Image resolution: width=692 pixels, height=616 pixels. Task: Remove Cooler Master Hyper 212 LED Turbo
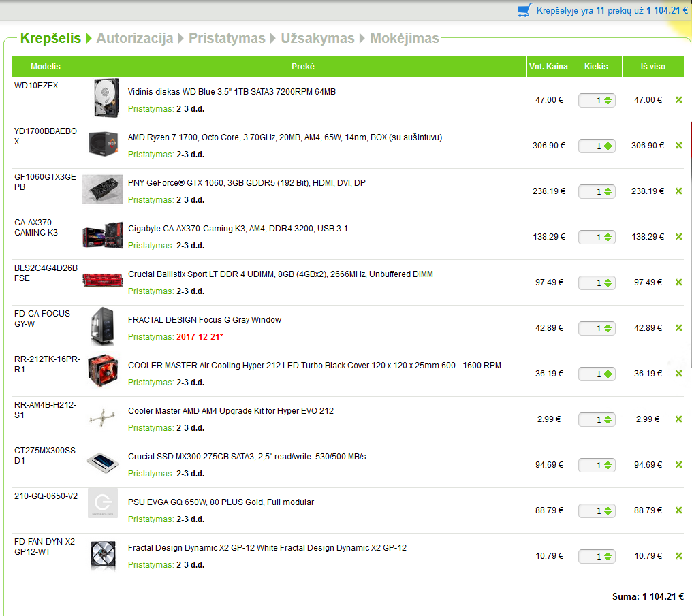click(679, 374)
